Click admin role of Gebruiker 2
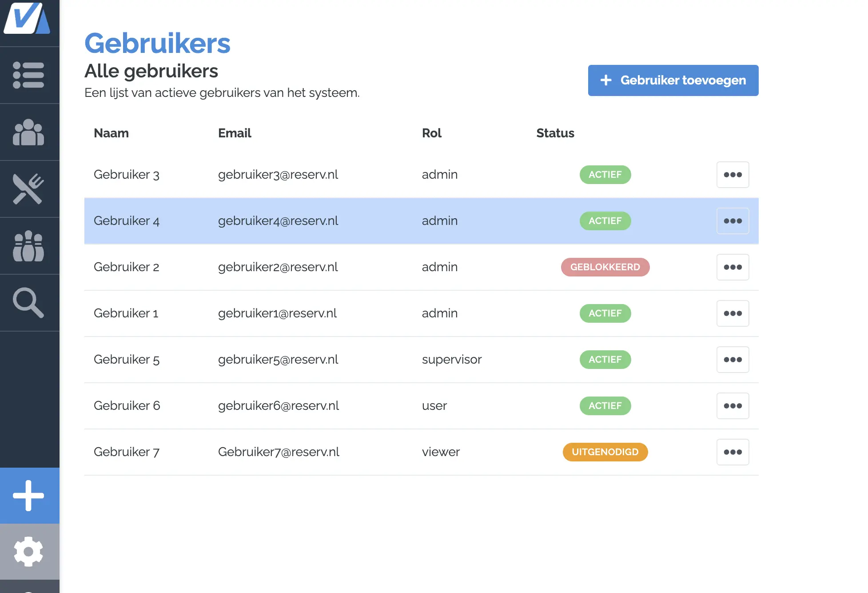 point(440,267)
